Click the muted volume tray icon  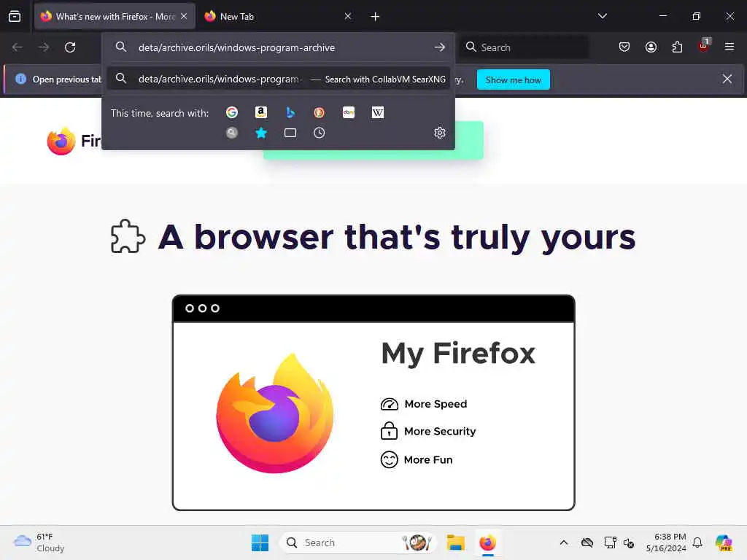[629, 542]
